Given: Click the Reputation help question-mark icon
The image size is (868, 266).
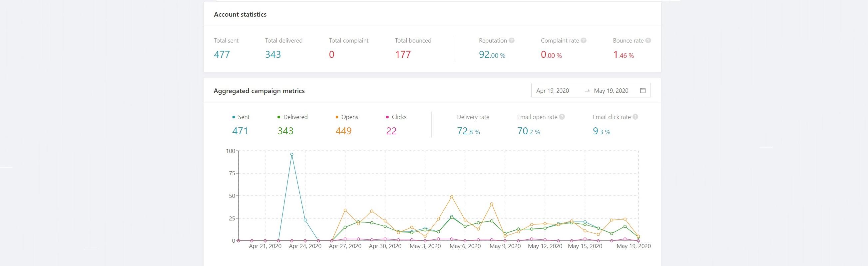Looking at the screenshot, I should pos(512,40).
